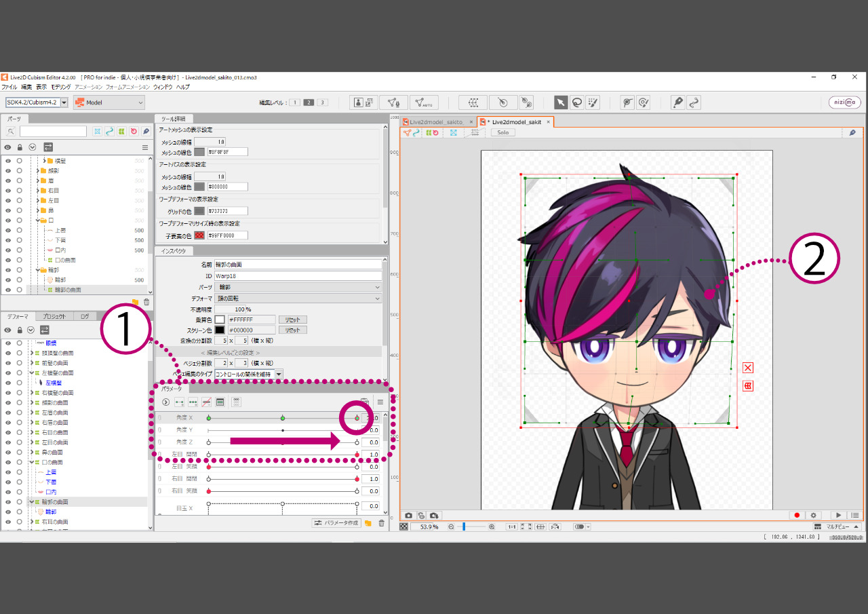Open the ウィンドウ menu
This screenshot has height=614, width=868.
[x=163, y=87]
